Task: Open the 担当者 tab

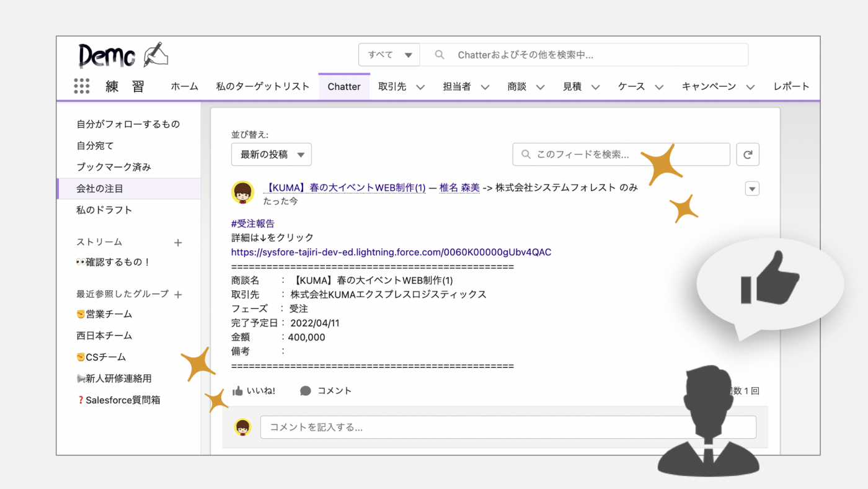Action: (457, 87)
